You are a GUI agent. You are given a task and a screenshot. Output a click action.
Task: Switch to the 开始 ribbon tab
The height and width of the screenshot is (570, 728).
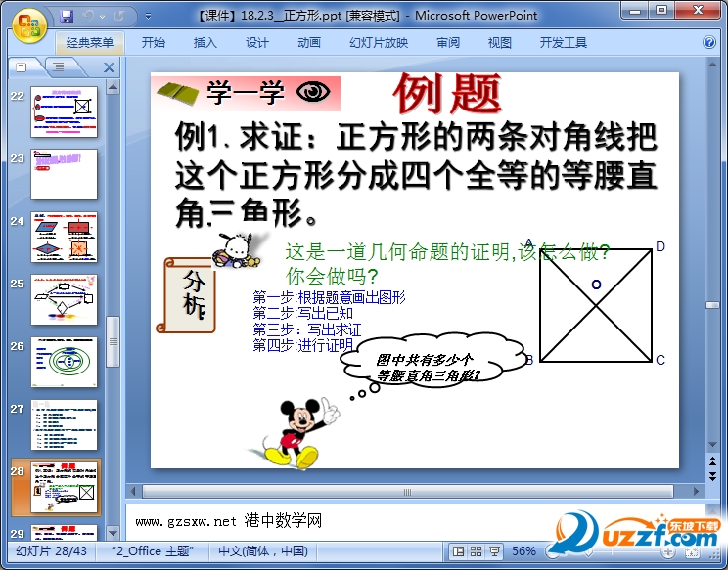[154, 43]
